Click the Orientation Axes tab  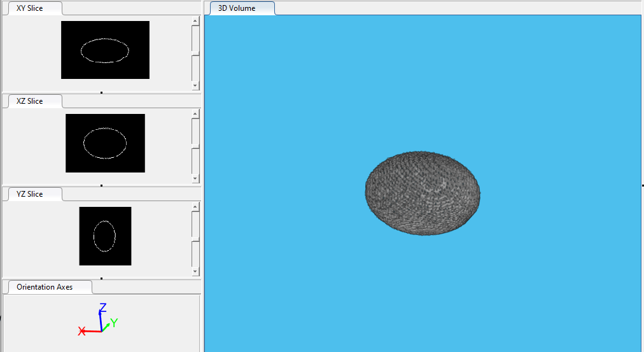(45, 287)
